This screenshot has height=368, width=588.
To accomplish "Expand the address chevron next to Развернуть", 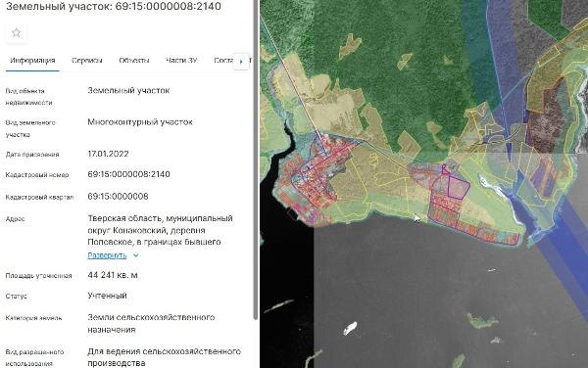I will [x=136, y=255].
